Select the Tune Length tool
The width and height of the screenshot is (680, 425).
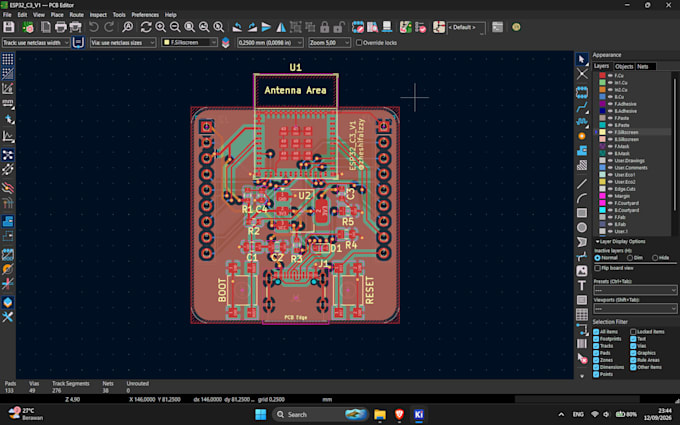[x=582, y=121]
